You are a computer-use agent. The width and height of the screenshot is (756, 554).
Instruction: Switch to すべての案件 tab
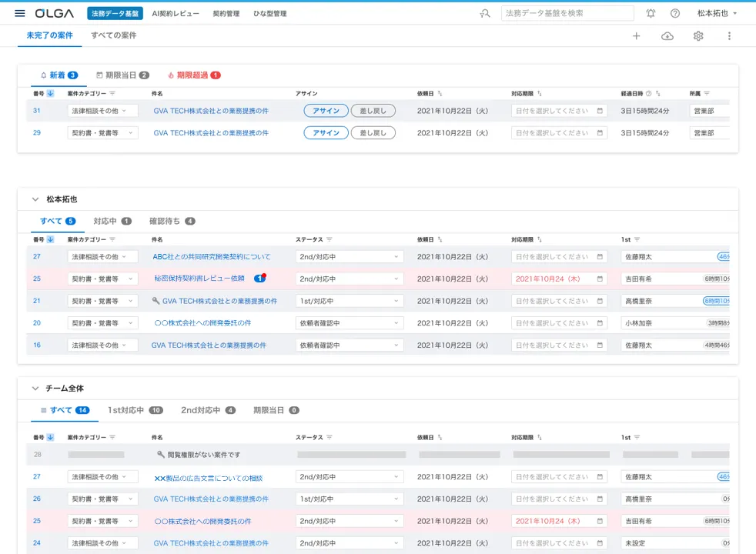tap(113, 35)
